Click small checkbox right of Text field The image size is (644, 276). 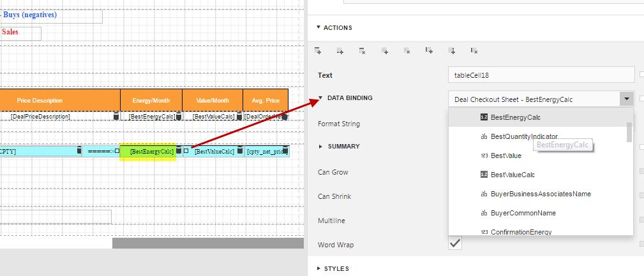pos(641,75)
